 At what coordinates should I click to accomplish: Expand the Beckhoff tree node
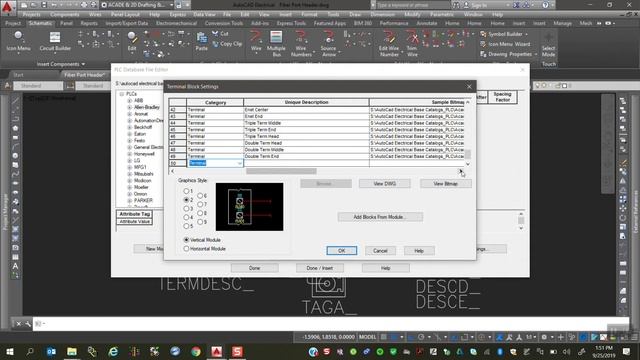130,127
